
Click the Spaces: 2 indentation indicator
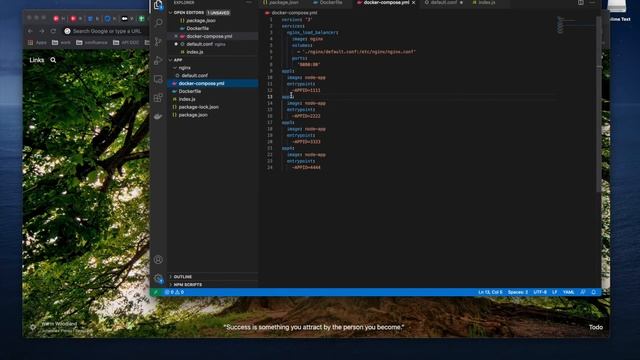point(518,292)
